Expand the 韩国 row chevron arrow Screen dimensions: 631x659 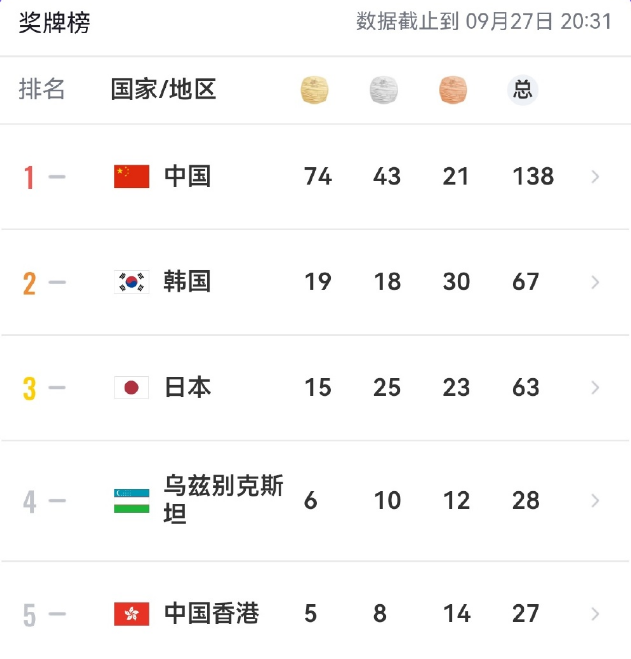point(595,282)
